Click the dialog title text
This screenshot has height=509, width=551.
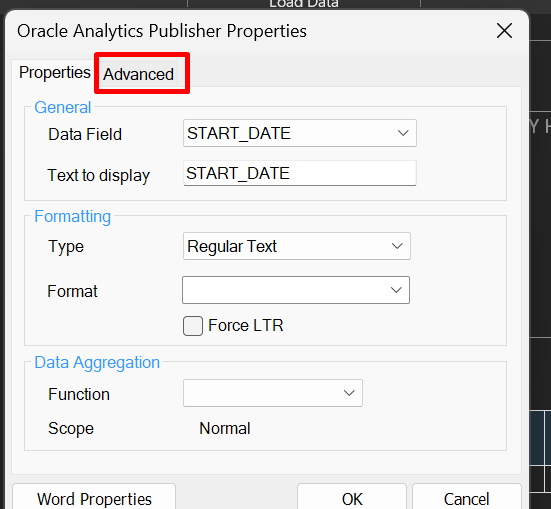[162, 31]
